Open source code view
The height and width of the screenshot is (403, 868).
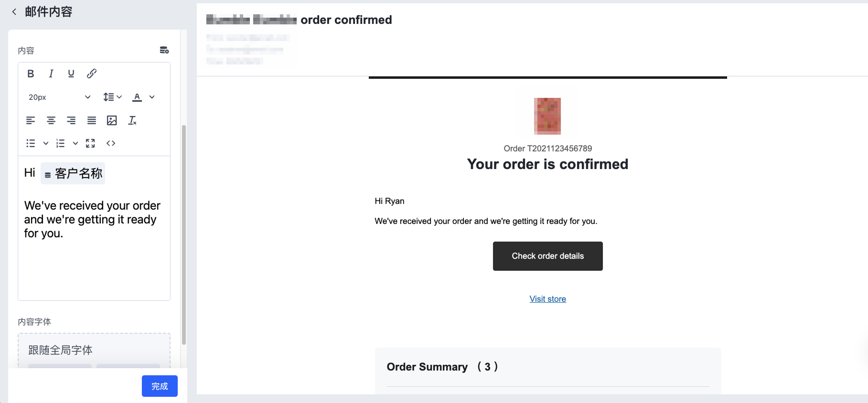(111, 143)
